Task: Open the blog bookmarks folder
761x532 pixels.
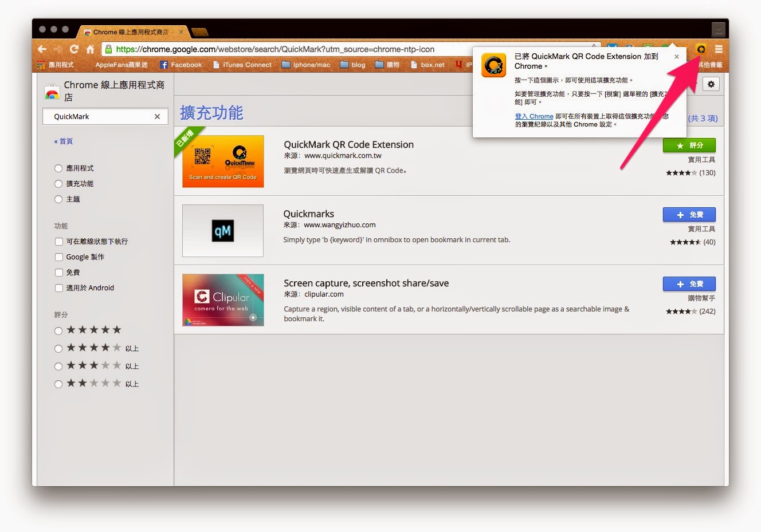Action: [352, 65]
